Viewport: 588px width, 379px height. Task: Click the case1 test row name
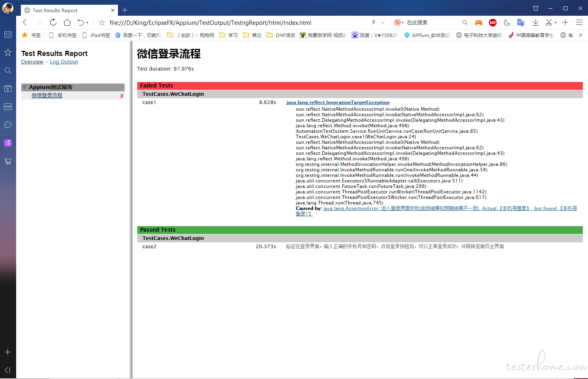pos(149,102)
